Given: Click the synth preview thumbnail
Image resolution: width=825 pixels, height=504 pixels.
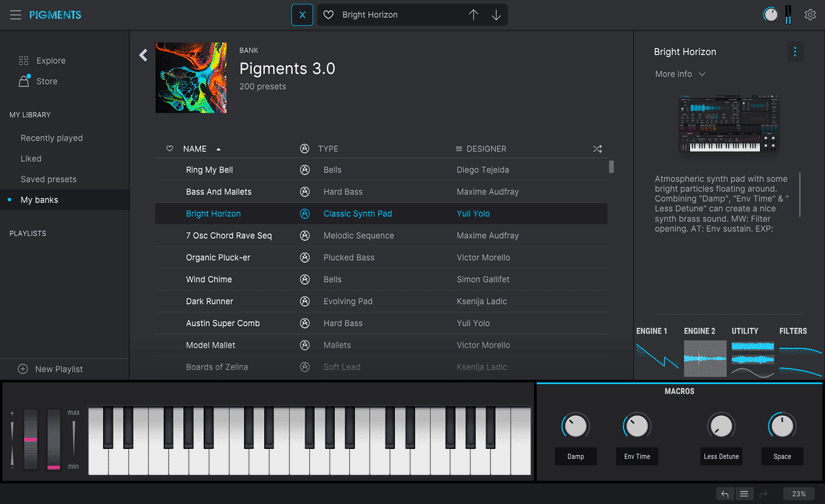Looking at the screenshot, I should click(728, 124).
